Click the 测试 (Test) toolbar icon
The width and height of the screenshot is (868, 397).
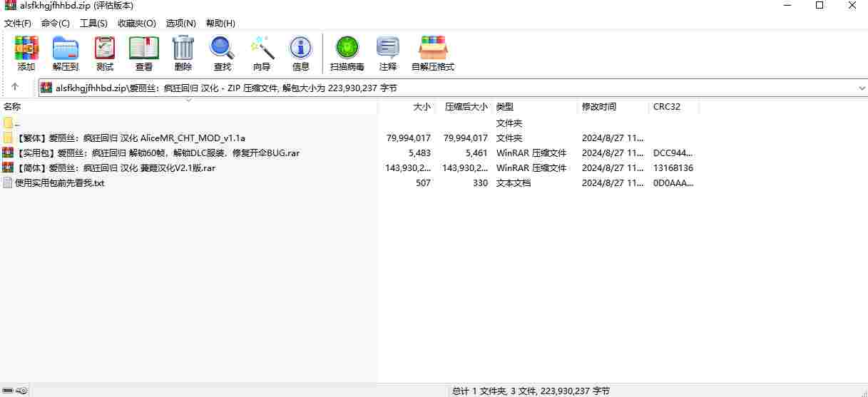tap(105, 48)
